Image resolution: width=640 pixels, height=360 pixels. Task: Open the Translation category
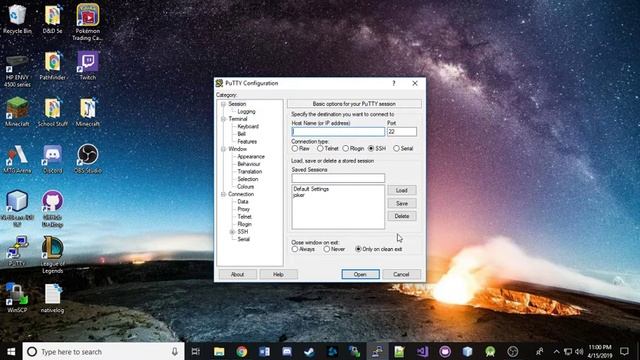[249, 172]
